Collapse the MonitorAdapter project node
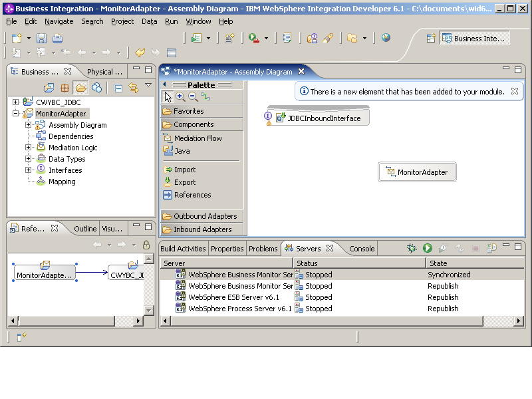This screenshot has height=399, width=532. [15, 113]
